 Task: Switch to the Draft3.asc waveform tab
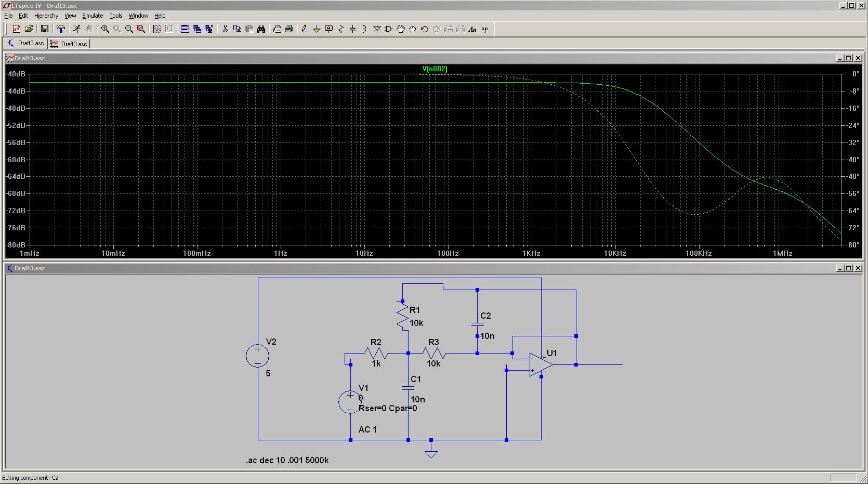click(x=69, y=44)
